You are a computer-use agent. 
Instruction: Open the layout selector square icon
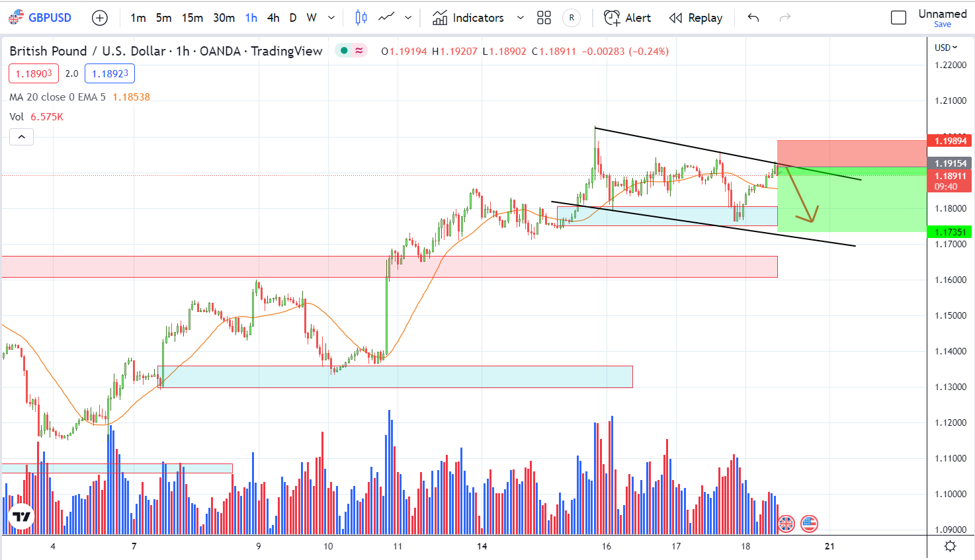(x=898, y=18)
